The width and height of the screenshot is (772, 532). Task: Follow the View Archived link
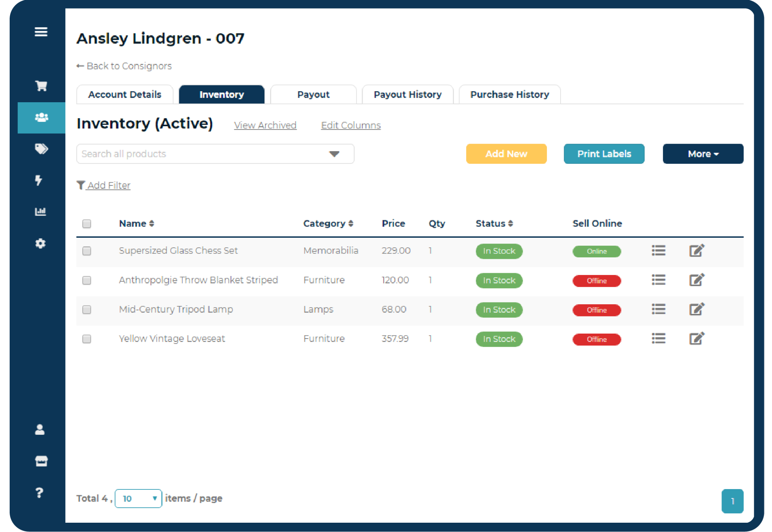tap(265, 125)
